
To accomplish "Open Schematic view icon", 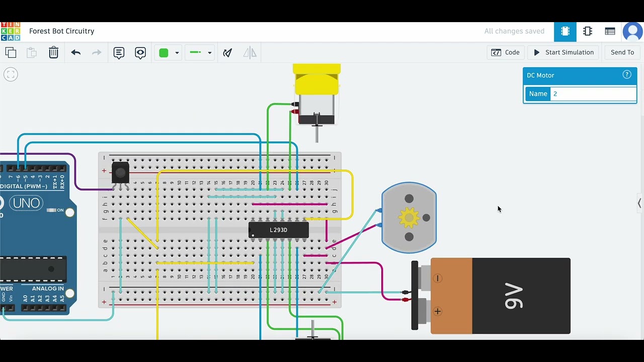I will click(588, 31).
